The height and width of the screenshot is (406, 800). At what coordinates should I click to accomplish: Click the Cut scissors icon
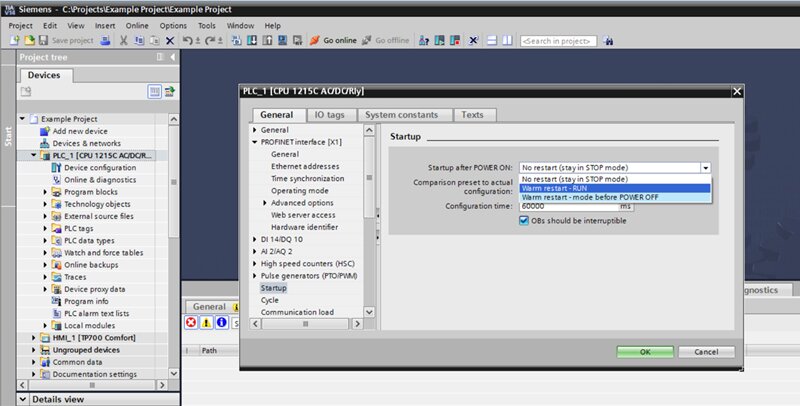pyautogui.click(x=123, y=40)
